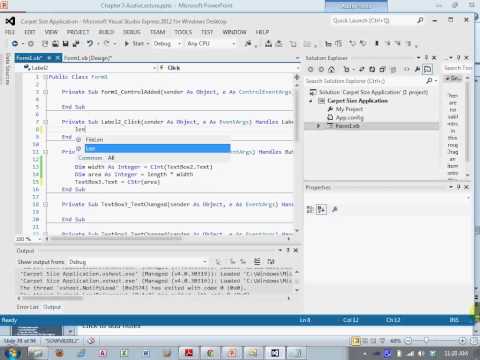Click the PowerPoint zoom out minus button
The height and width of the screenshot is (360, 480).
409,340
